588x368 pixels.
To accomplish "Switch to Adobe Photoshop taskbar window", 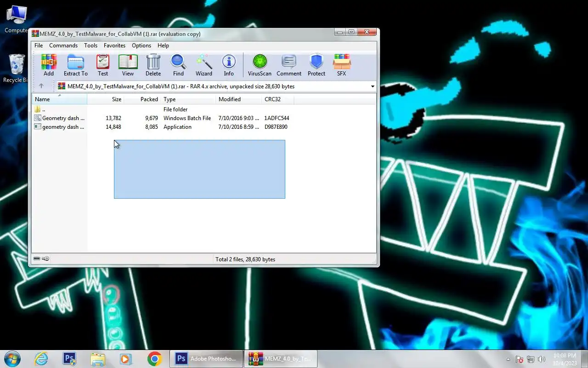I will (206, 359).
